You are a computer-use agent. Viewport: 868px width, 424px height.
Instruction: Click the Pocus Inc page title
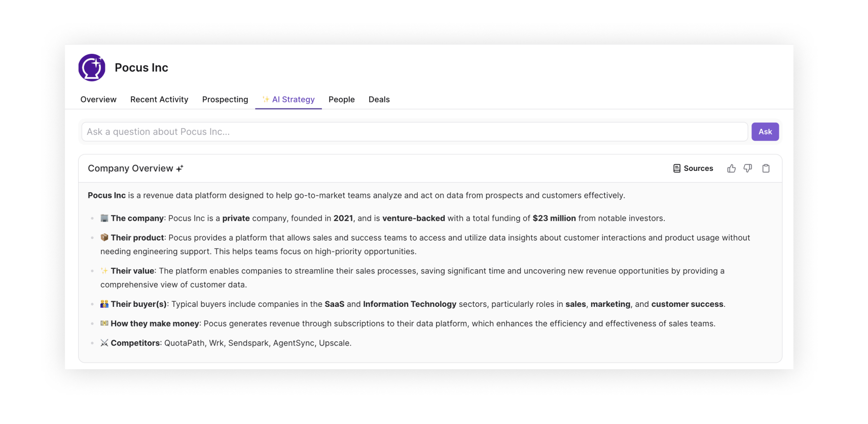coord(141,67)
